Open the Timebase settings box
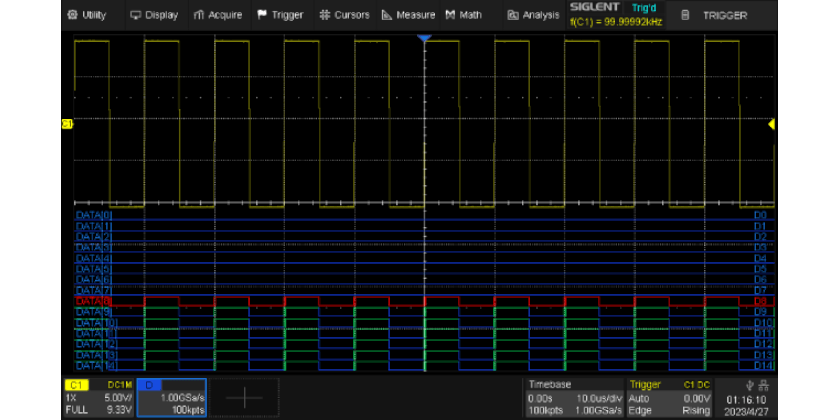This screenshot has height=420, width=840. (x=574, y=397)
